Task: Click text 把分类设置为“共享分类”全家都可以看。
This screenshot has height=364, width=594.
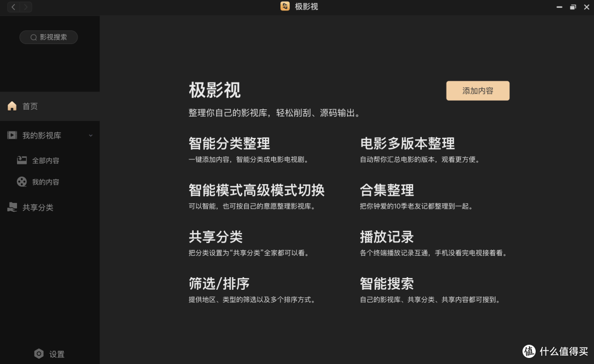Action: (x=250, y=252)
